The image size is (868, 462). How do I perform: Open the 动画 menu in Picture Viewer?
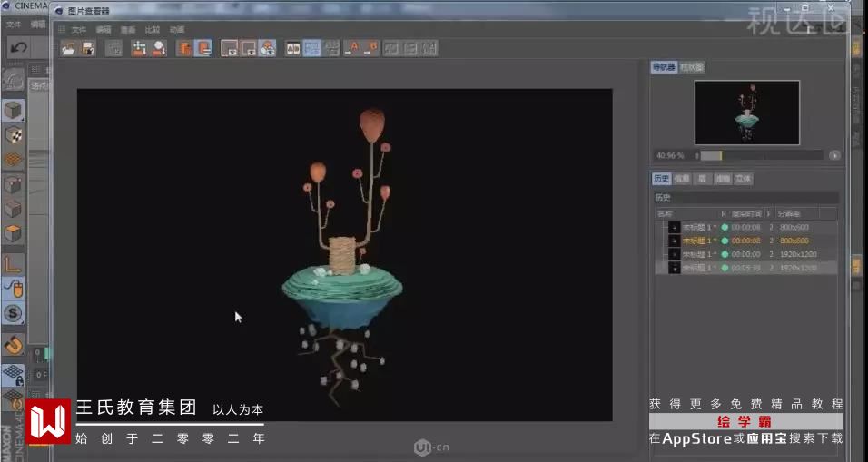(x=177, y=30)
